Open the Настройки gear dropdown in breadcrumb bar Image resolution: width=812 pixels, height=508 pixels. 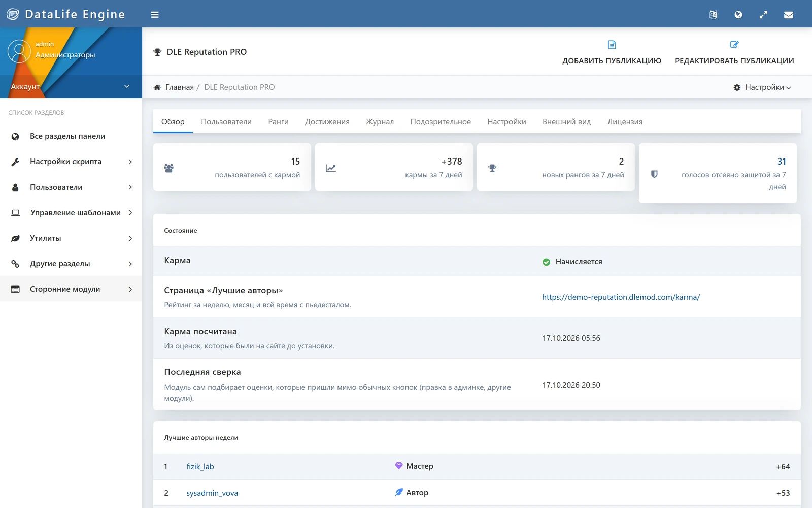pyautogui.click(x=762, y=87)
